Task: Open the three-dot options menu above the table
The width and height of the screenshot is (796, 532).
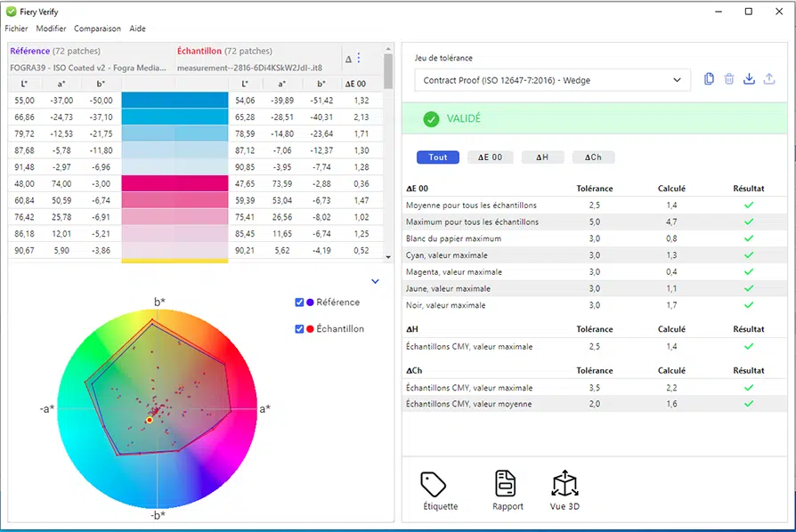Action: pyautogui.click(x=359, y=58)
